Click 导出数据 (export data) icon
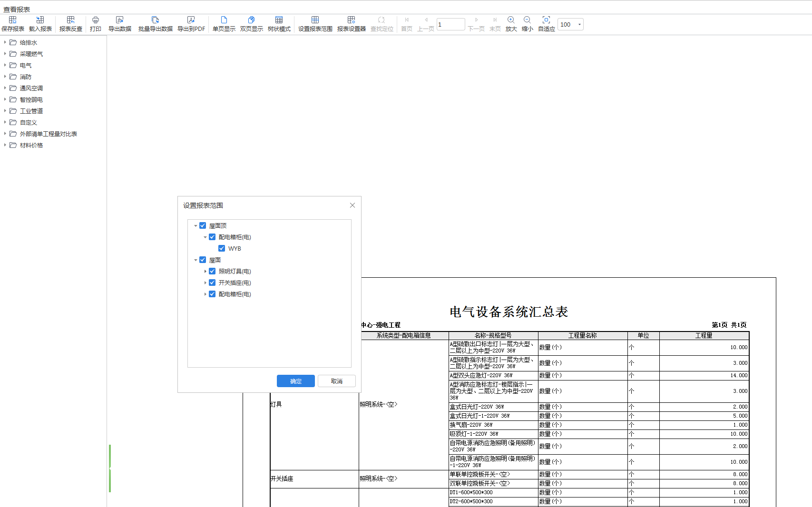 [120, 20]
